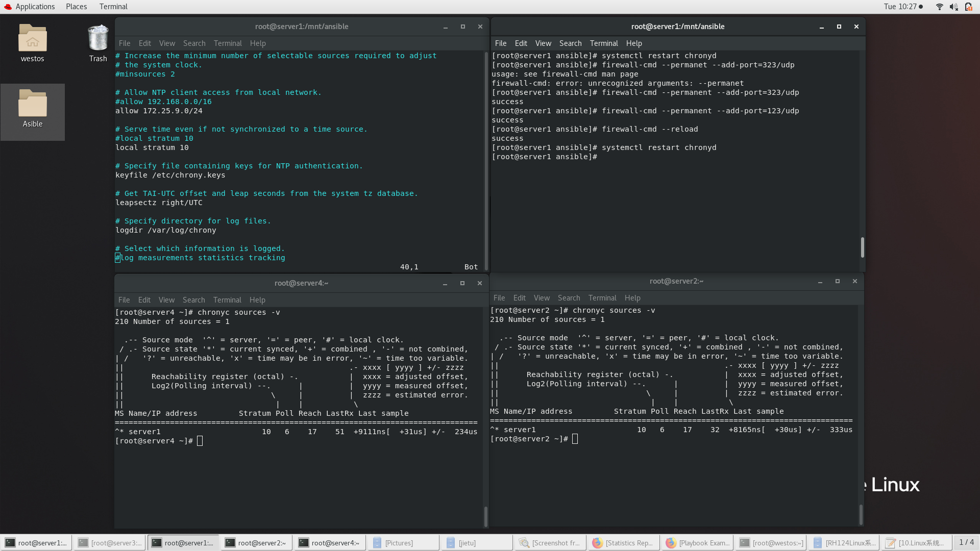This screenshot has height=551, width=980.
Task: Open the Tue 10:27 clock dropdown
Action: pos(903,7)
